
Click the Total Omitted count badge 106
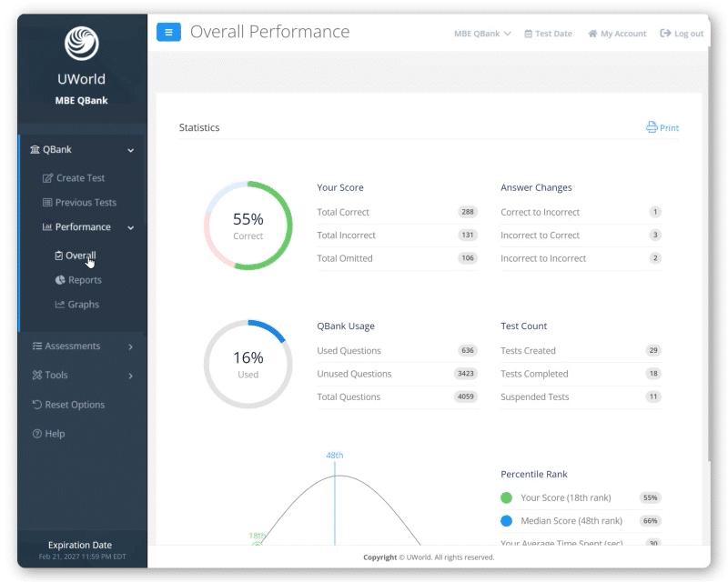[x=468, y=258]
